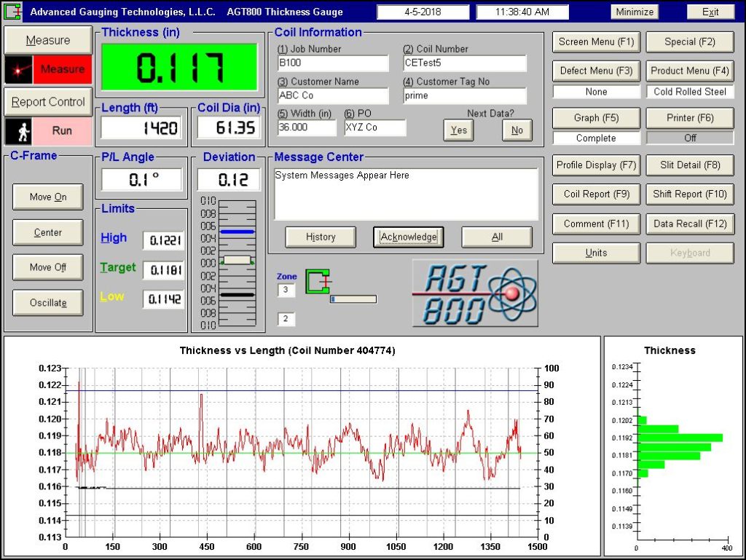View message History in Message Center

pyautogui.click(x=321, y=237)
